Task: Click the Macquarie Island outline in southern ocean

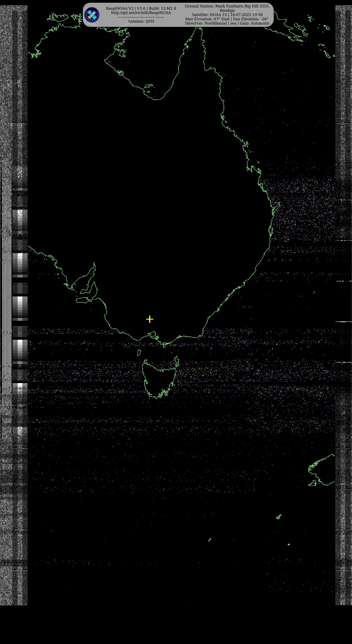Action: (210, 540)
